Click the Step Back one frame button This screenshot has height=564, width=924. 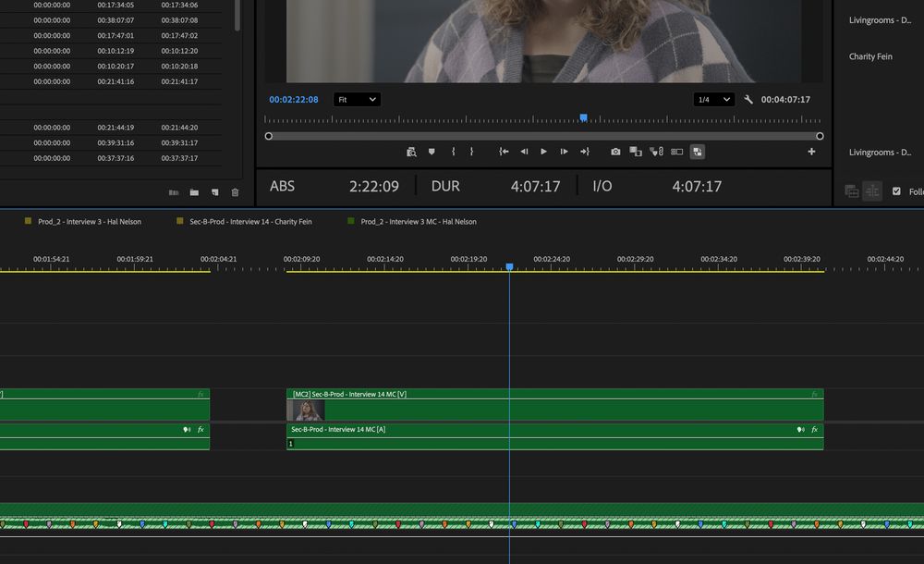(524, 152)
